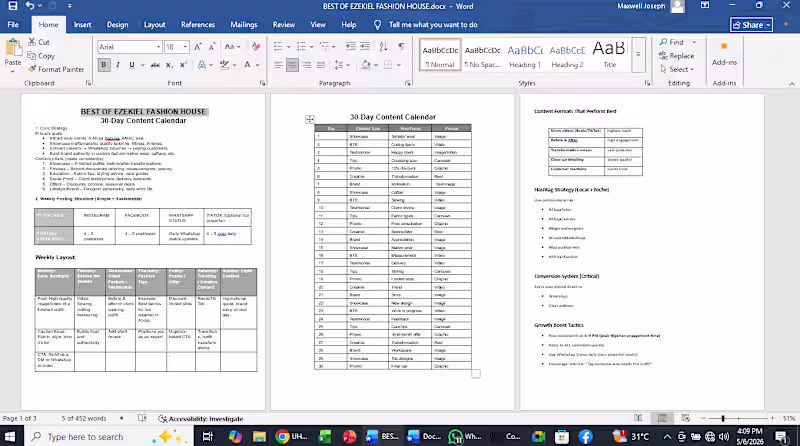Decrease font size with Shrink Font
The image size is (800, 446).
[x=212, y=47]
